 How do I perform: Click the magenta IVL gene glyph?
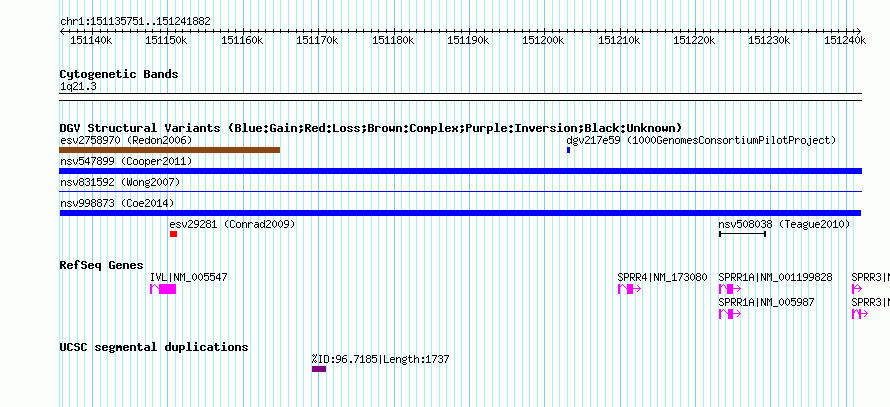[x=163, y=289]
